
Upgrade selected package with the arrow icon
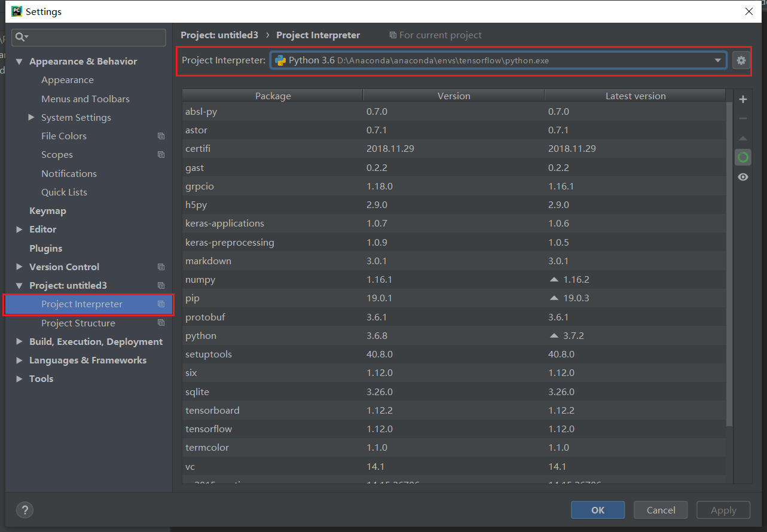[x=743, y=138]
